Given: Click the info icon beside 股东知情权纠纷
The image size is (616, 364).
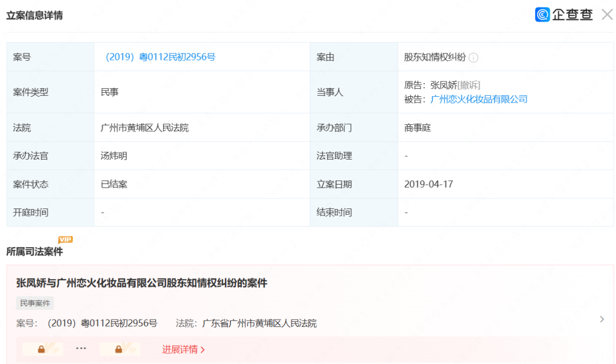Looking at the screenshot, I should [x=474, y=58].
